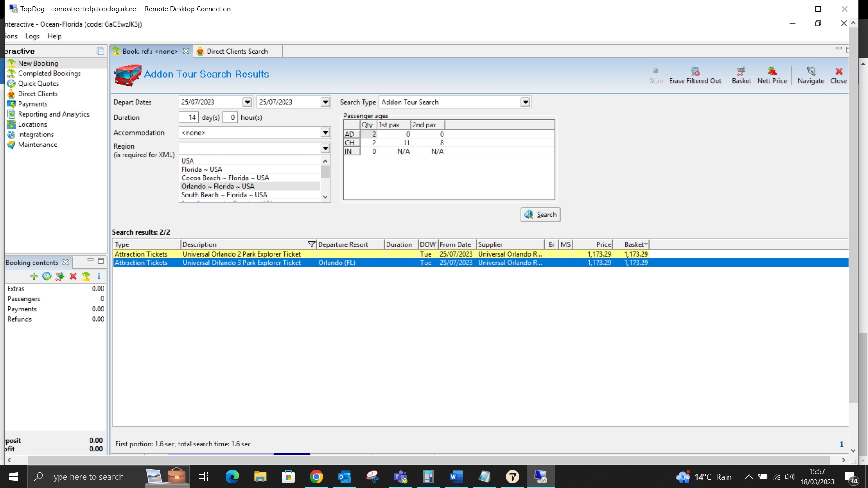Click the red X delete icon in Booking contents

click(x=73, y=276)
